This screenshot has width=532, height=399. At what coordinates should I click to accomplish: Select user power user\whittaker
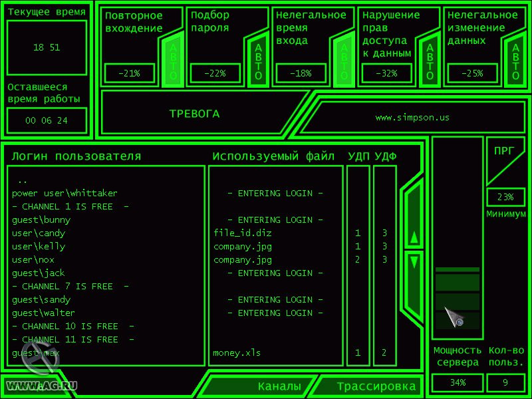(65, 194)
